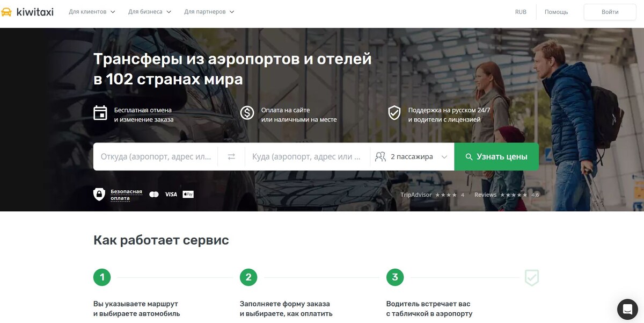The image size is (644, 323).
Task: Click the dollar payment icon
Action: tap(247, 113)
